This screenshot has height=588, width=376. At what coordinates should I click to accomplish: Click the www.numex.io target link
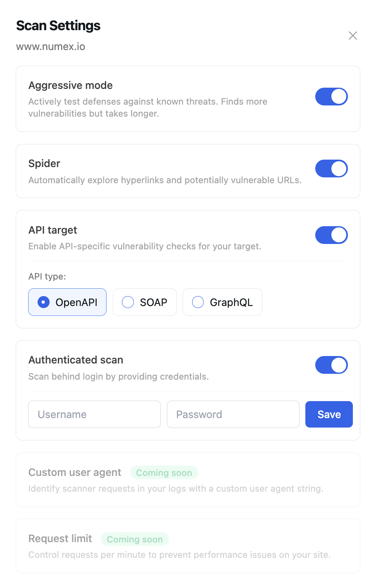(x=50, y=46)
